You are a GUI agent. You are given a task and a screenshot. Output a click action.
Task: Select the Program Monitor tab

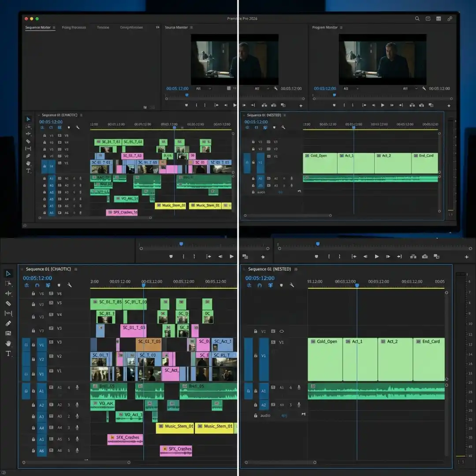point(325,27)
